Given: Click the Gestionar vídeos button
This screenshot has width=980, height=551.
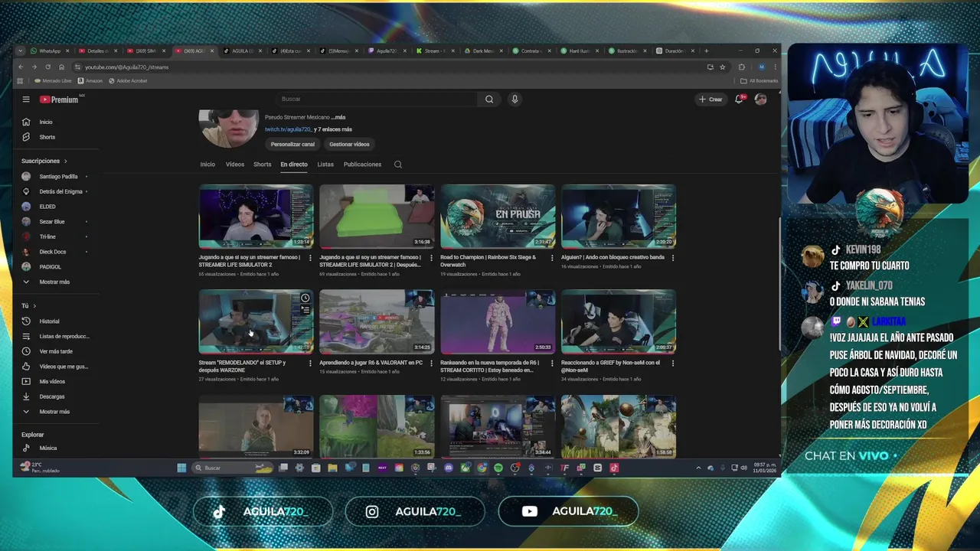Looking at the screenshot, I should coord(349,144).
